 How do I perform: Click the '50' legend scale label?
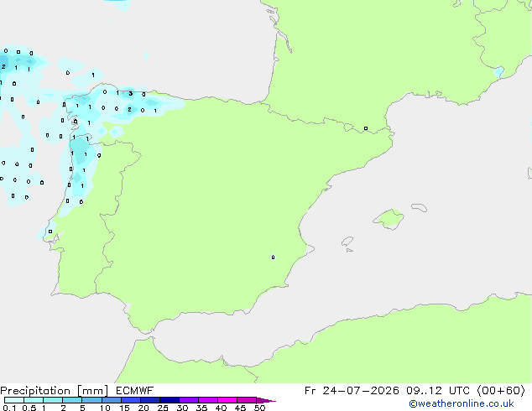tap(259, 408)
